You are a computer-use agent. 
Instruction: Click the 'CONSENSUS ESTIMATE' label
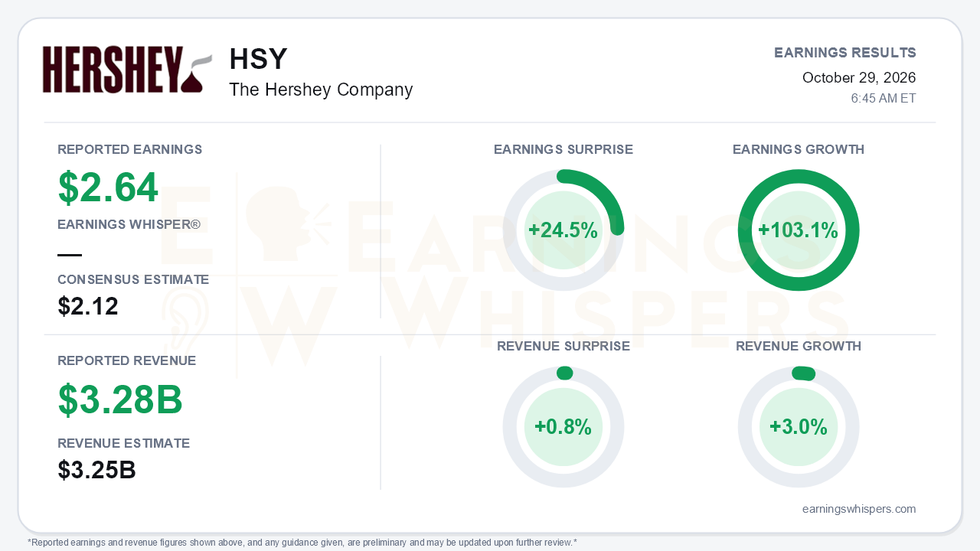pyautogui.click(x=133, y=279)
